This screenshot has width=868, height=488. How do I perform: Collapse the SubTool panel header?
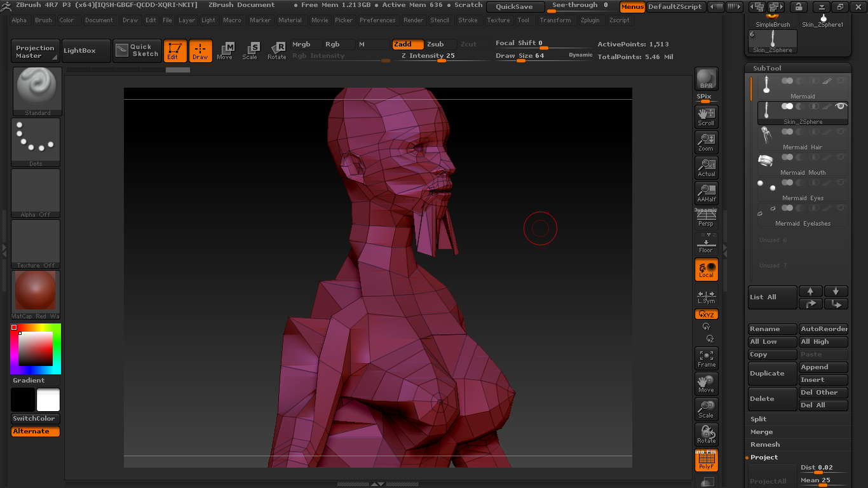coord(767,68)
